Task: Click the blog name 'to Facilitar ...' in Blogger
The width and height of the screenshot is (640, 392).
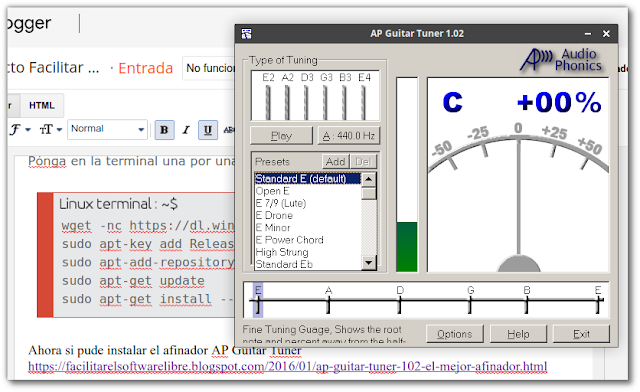Action: point(53,67)
